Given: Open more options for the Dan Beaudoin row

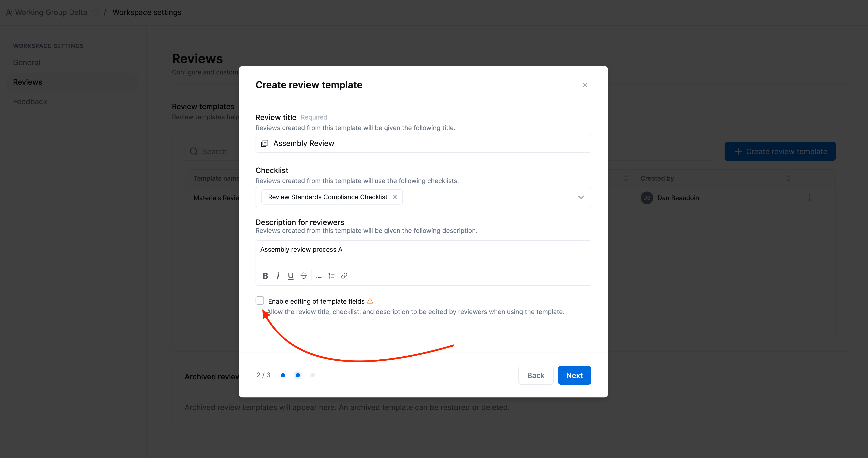Looking at the screenshot, I should click(810, 197).
